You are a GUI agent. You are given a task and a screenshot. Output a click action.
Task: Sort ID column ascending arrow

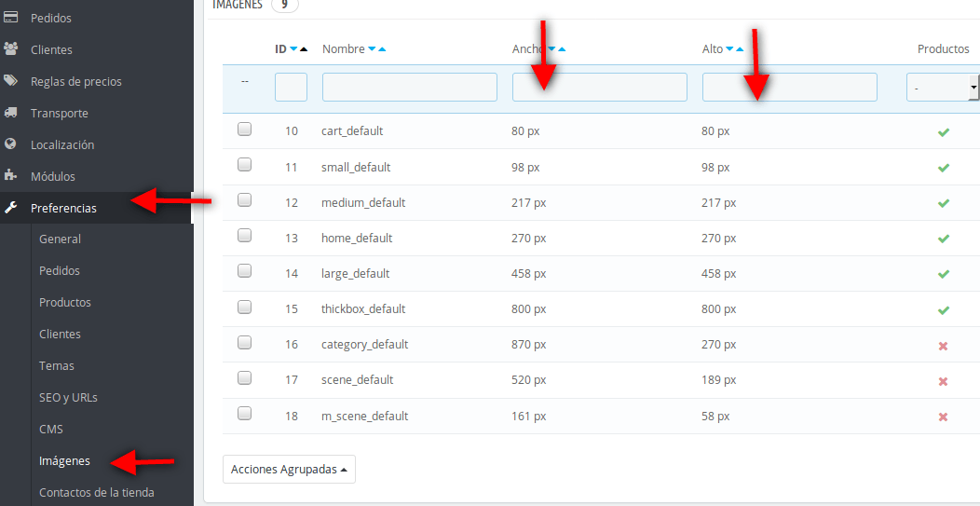(x=304, y=49)
